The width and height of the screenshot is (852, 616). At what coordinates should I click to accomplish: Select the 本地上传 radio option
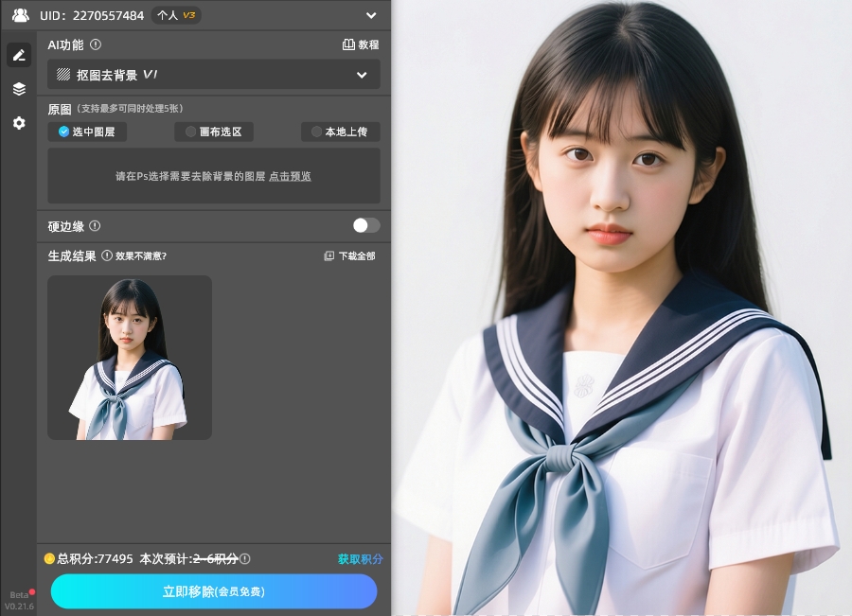(x=340, y=132)
